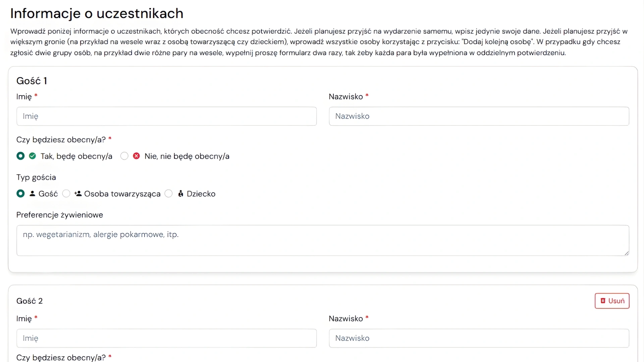Image resolution: width=644 pixels, height=362 pixels.
Task: Click the Preferencje żywieniowe text area
Action: (x=322, y=240)
